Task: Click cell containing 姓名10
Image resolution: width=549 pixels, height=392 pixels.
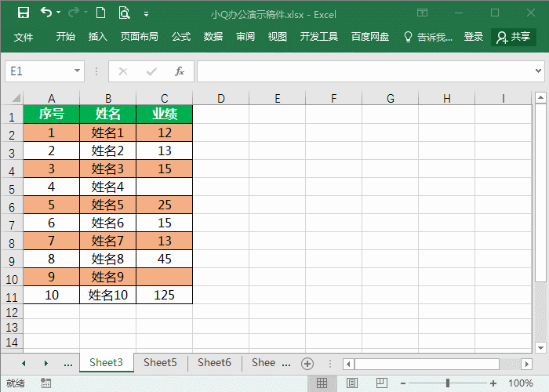Action: [x=108, y=295]
